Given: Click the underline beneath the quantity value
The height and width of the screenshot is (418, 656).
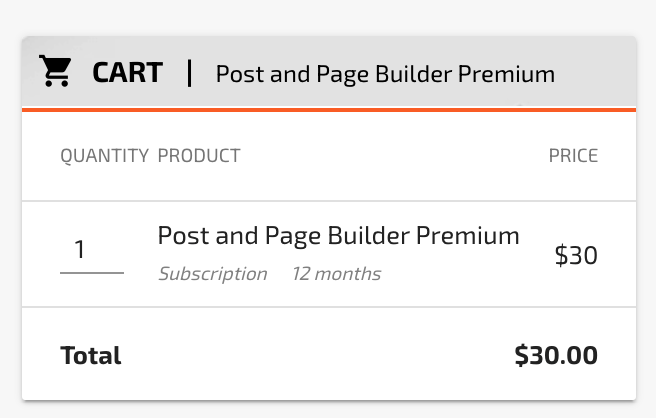Looking at the screenshot, I should [x=91, y=272].
